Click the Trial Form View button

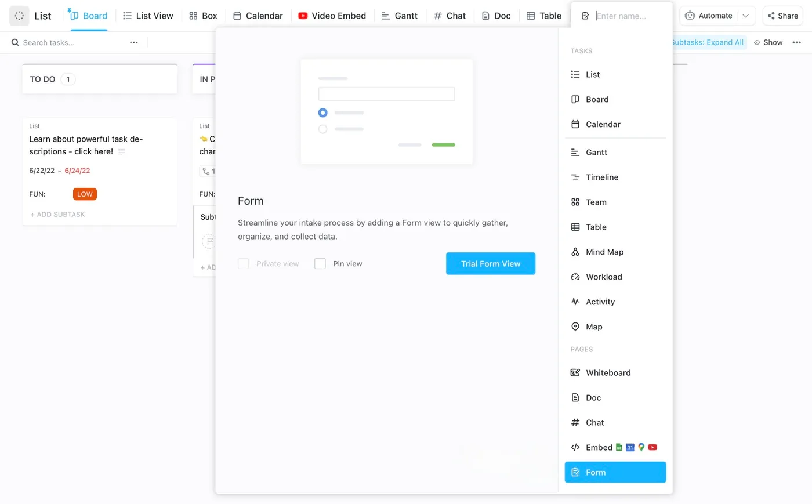click(x=491, y=264)
